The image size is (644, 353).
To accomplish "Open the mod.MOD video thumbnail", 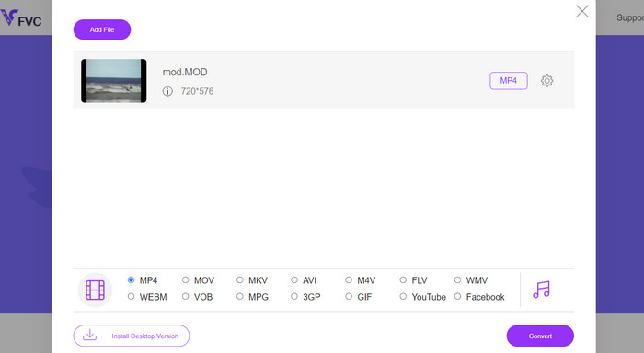I will point(114,81).
